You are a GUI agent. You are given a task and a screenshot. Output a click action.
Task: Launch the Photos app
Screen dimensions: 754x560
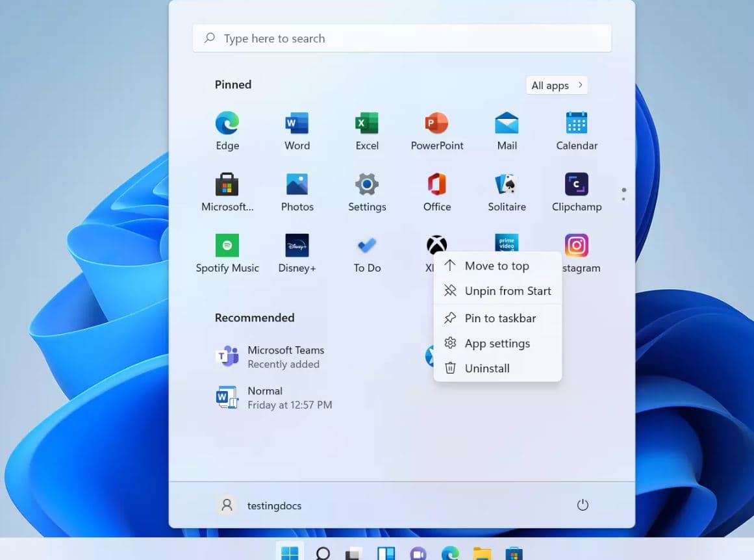pyautogui.click(x=297, y=188)
